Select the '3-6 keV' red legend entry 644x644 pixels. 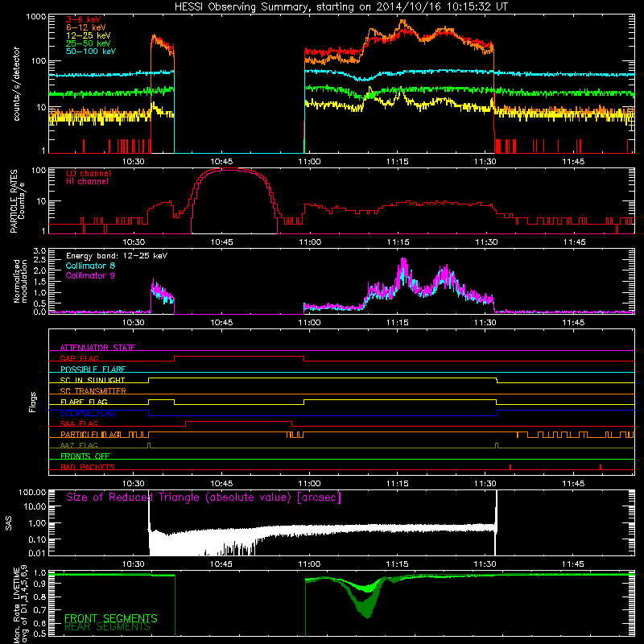click(84, 19)
